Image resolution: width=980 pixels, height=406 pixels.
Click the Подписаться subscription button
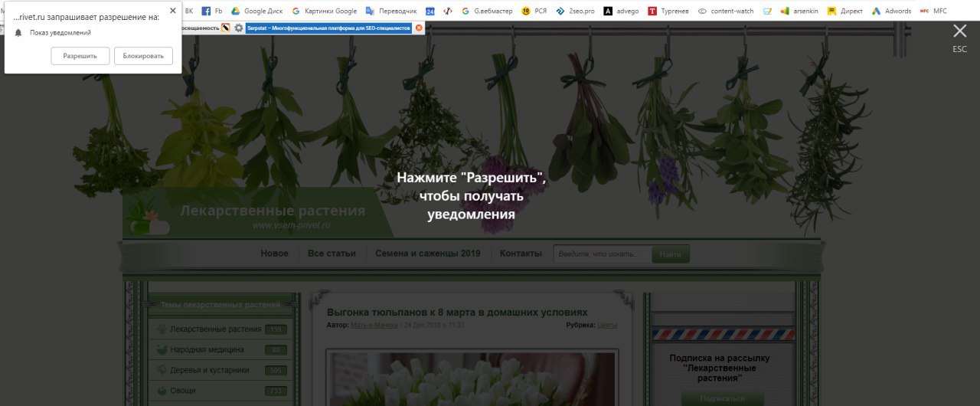click(722, 398)
